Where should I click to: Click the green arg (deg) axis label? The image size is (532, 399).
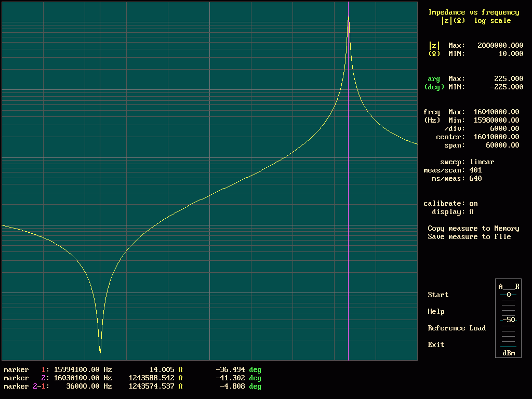(x=434, y=83)
